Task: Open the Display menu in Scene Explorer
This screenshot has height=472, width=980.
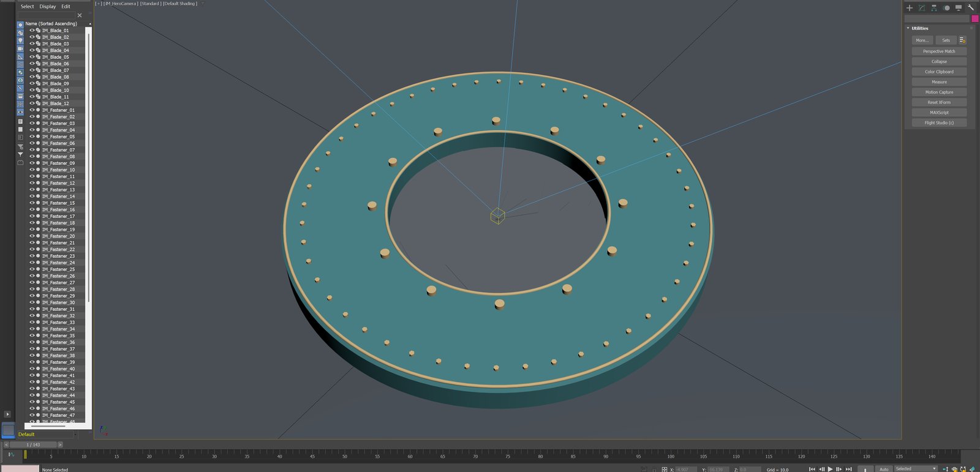Action: pos(48,7)
